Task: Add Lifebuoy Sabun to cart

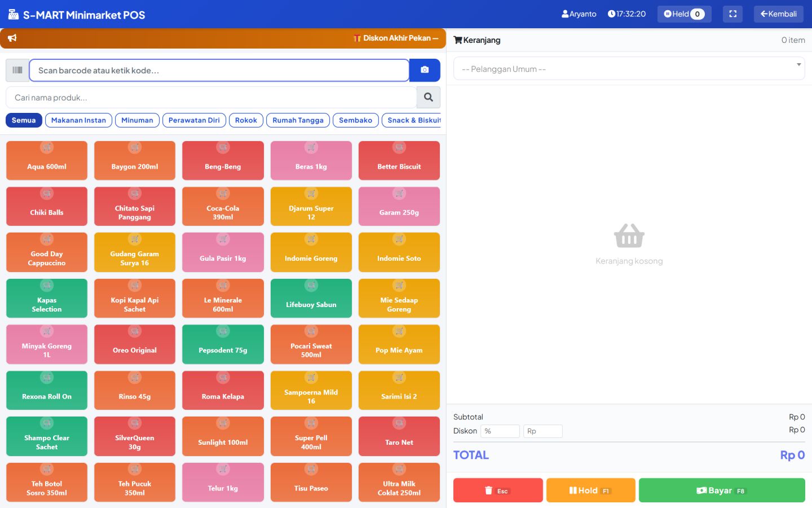Action: (311, 299)
